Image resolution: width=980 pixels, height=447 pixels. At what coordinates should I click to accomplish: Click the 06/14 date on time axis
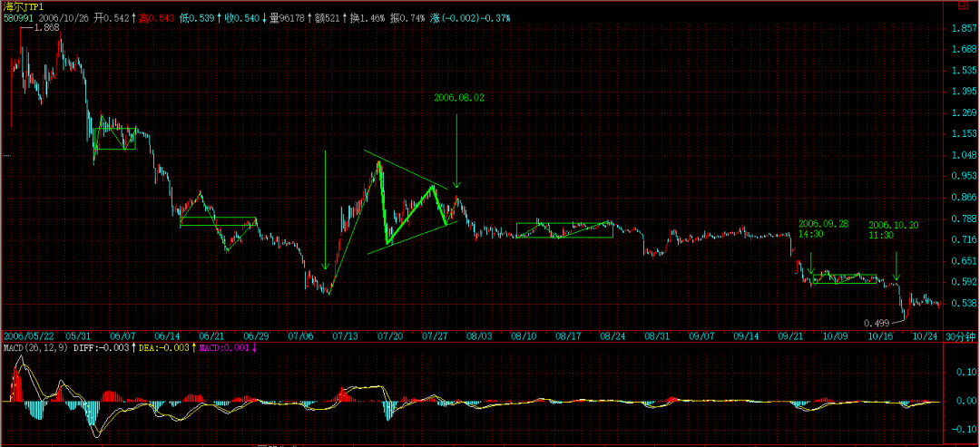(167, 335)
